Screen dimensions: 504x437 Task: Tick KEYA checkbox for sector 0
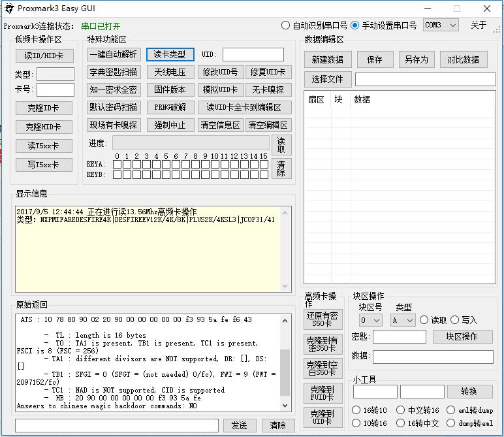[x=117, y=165]
